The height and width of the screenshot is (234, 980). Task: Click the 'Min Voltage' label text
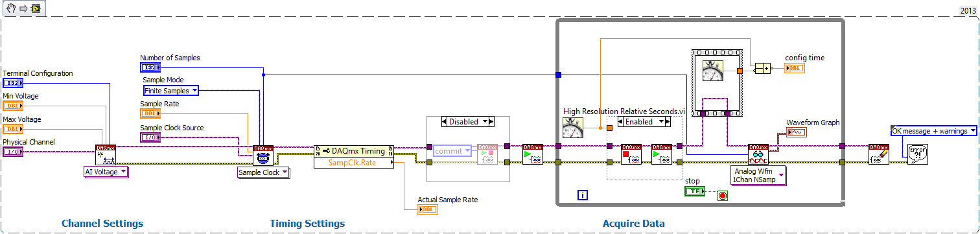[x=21, y=96]
